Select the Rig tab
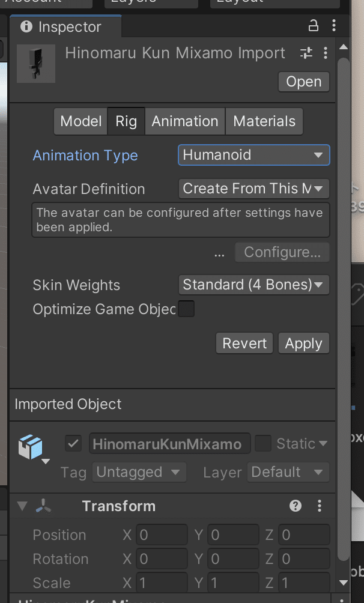The width and height of the screenshot is (364, 603). pos(126,121)
